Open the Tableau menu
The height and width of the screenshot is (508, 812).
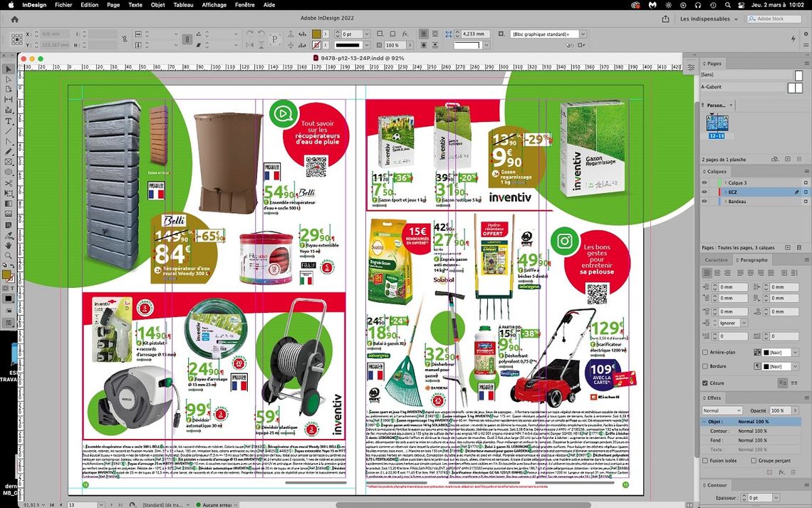tap(183, 4)
